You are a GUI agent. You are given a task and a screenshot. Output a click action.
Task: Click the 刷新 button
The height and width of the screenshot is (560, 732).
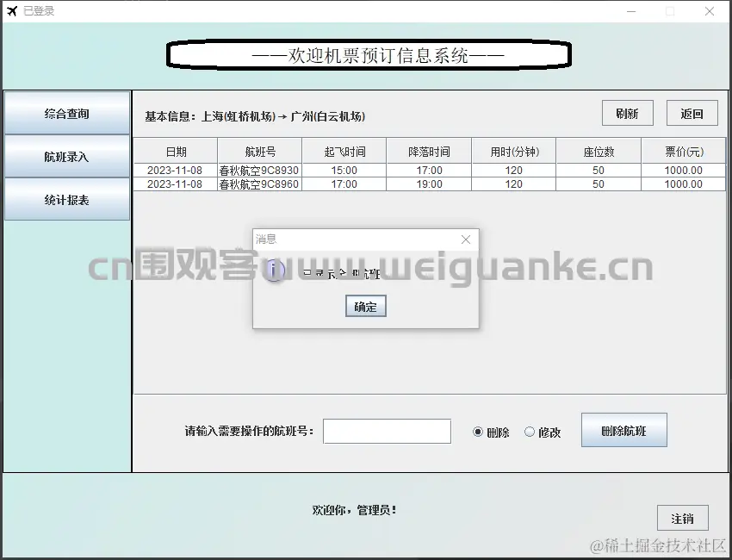(x=628, y=113)
